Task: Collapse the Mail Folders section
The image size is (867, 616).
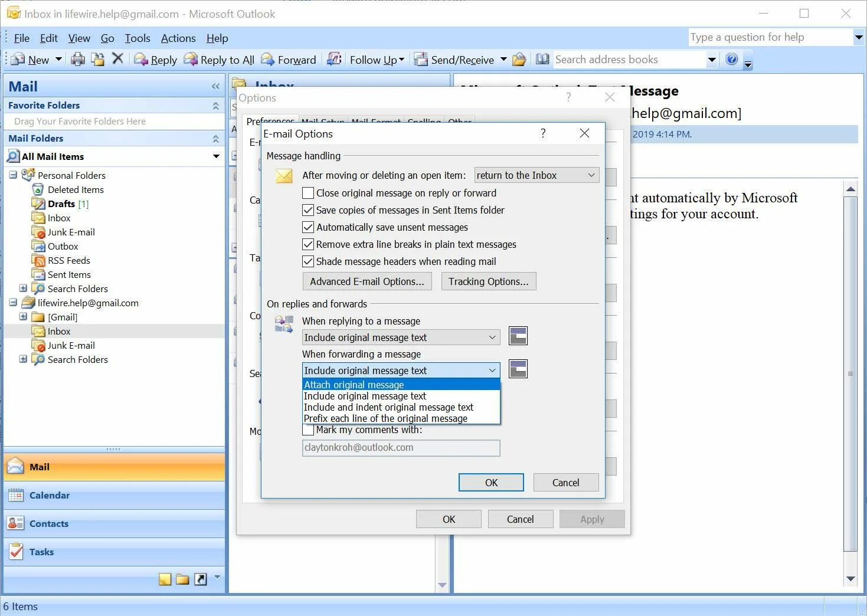Action: pyautogui.click(x=215, y=139)
